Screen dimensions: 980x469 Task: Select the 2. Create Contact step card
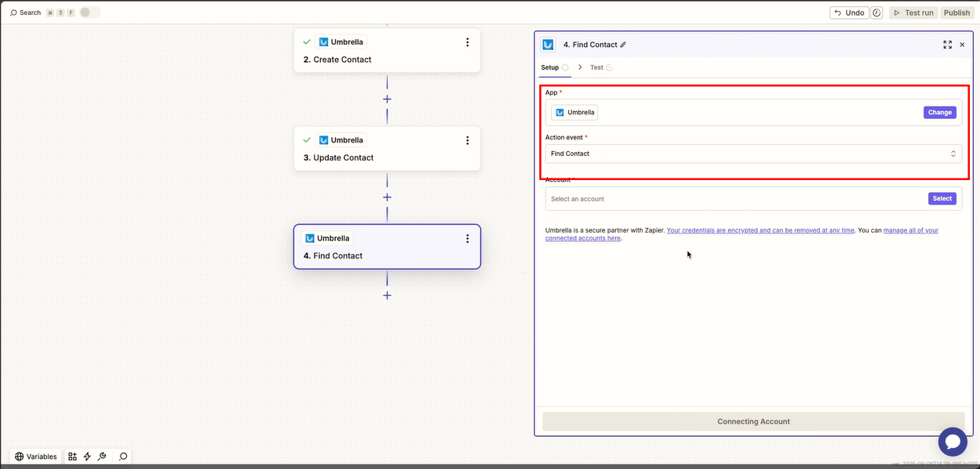(x=387, y=51)
